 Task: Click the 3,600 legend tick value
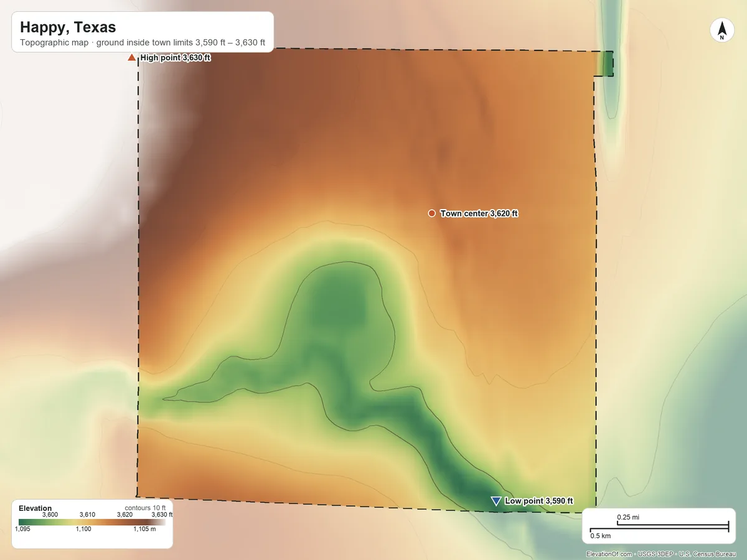click(x=50, y=515)
